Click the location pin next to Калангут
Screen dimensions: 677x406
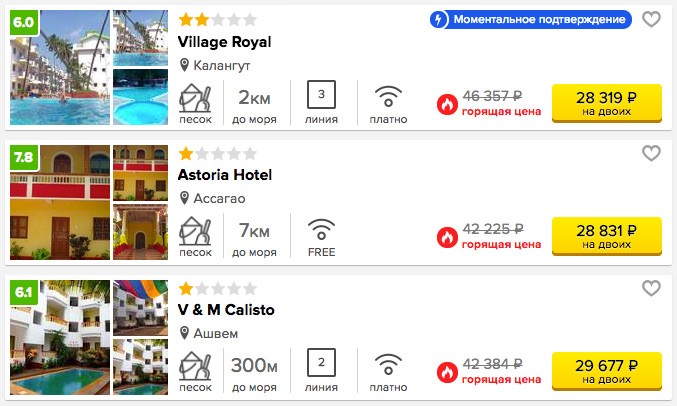pyautogui.click(x=184, y=65)
